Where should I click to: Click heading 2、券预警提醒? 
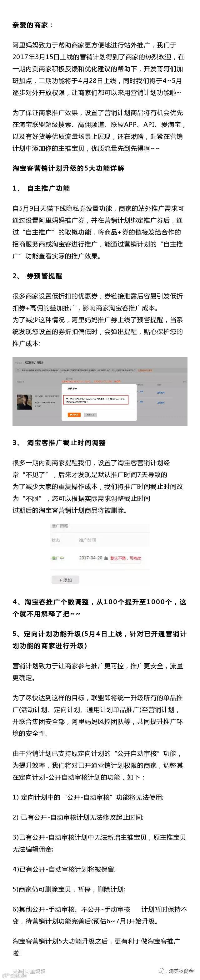pos(37,276)
